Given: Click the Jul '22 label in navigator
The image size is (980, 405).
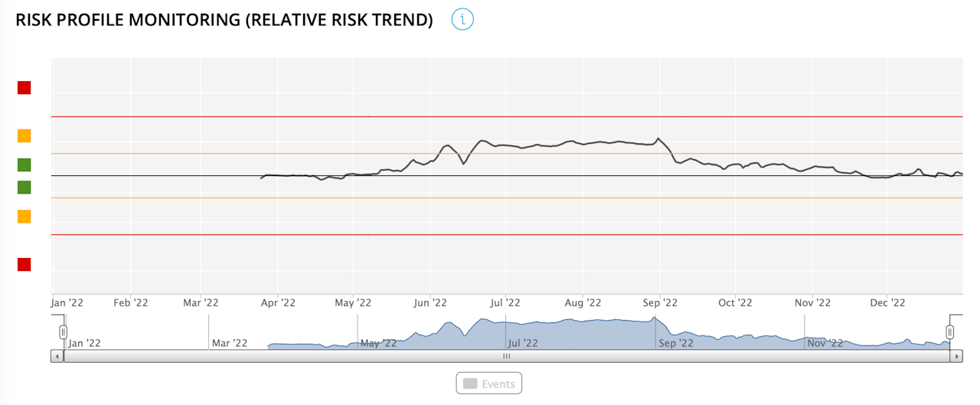Looking at the screenshot, I should 527,343.
